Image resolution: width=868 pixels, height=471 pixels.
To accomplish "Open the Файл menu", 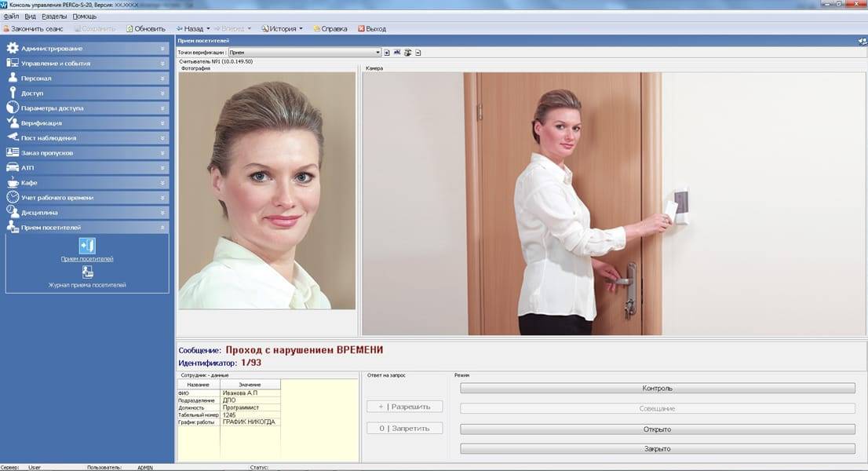I will [x=10, y=16].
